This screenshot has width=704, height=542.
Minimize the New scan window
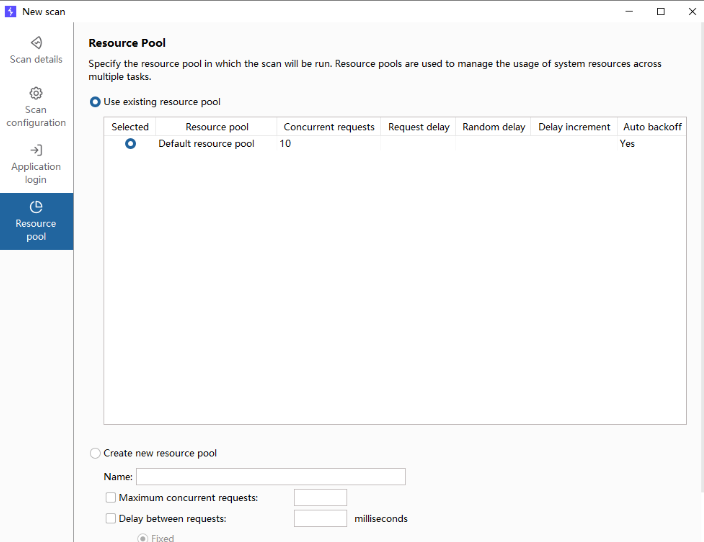pyautogui.click(x=629, y=11)
